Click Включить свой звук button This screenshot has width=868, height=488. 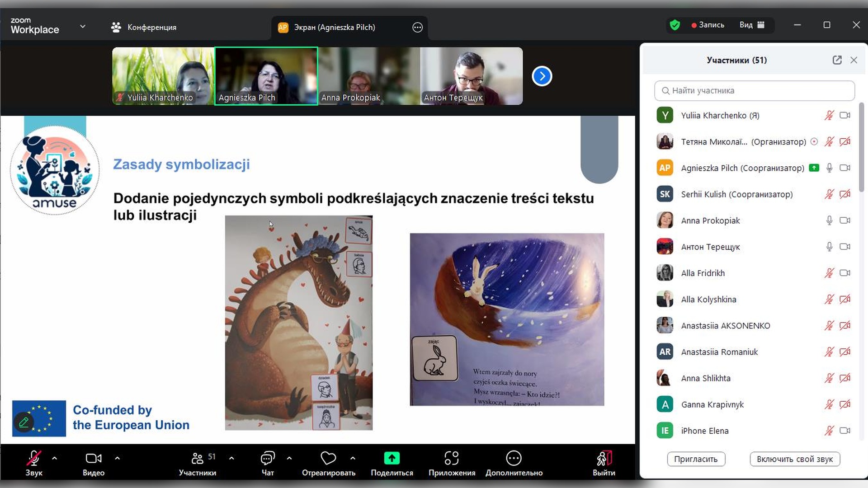click(x=794, y=459)
